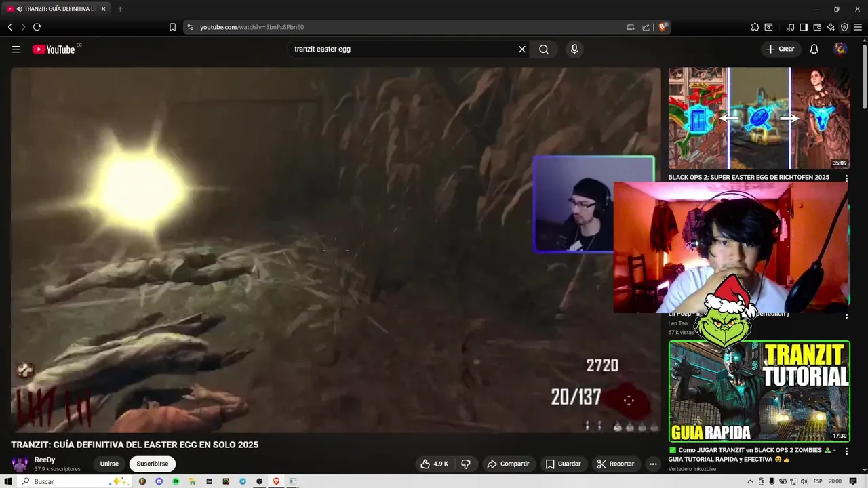Create a clip with Recortar
The image size is (868, 488).
(616, 464)
